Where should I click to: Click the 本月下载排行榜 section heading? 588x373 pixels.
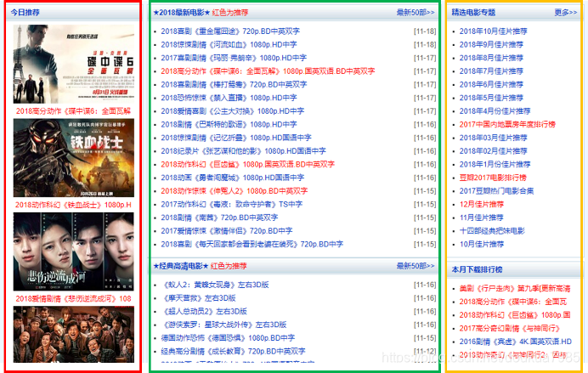tap(477, 269)
